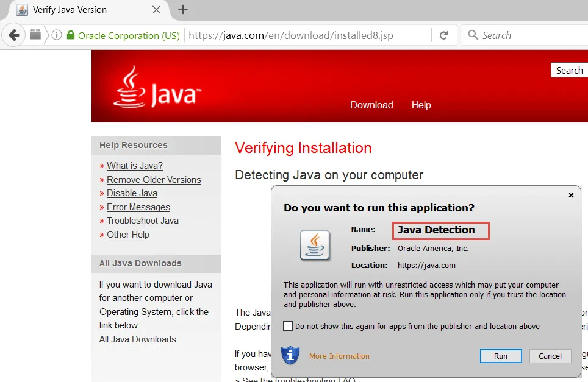This screenshot has width=588, height=382.
Task: Close the Verify Java Version tab
Action: [156, 10]
